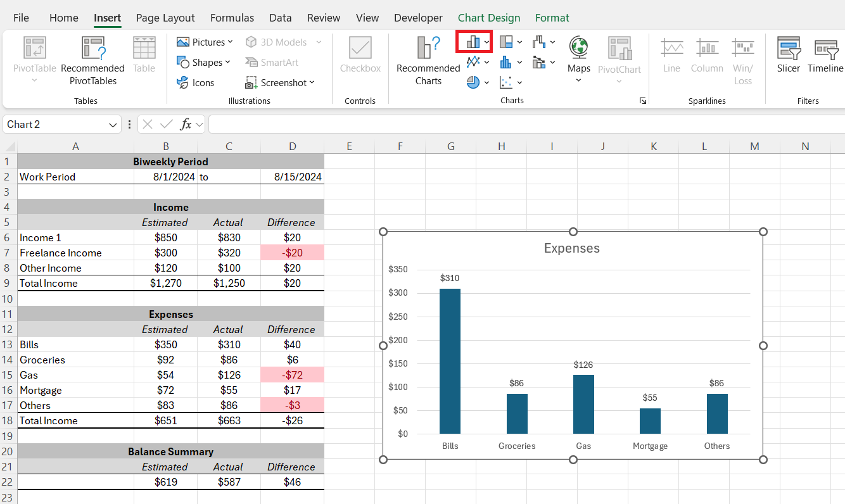Screen dimensions: 845x504
Task: Open the Combo chart menu
Action: (544, 62)
